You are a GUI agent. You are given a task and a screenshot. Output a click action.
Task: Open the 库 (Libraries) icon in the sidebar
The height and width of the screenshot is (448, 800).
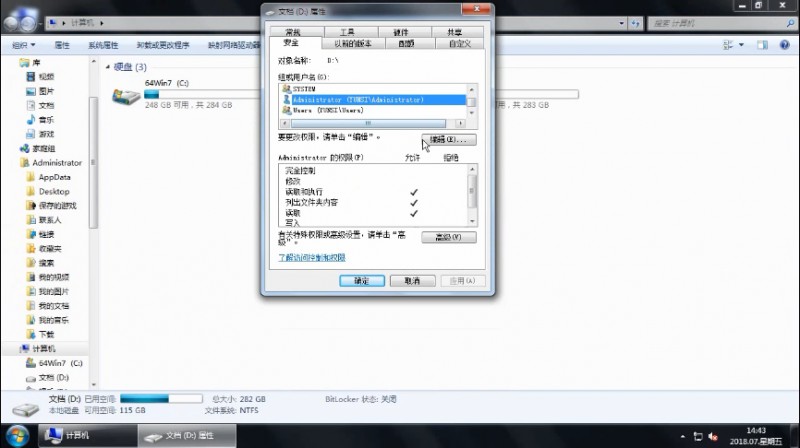coord(23,62)
